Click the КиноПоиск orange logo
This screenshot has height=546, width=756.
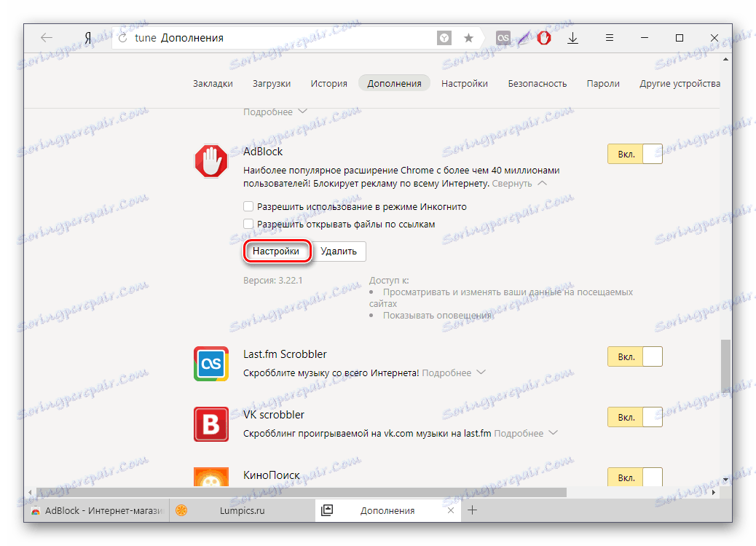pyautogui.click(x=211, y=477)
